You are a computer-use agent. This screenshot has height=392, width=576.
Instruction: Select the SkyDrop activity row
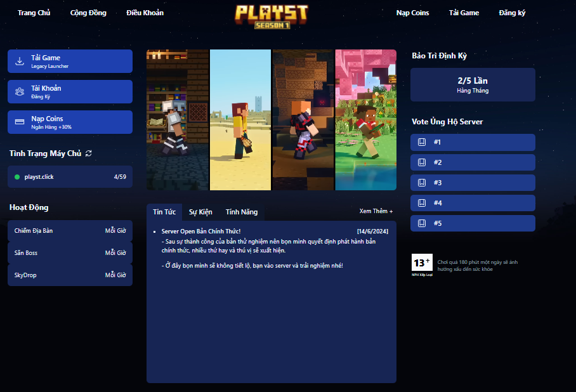tap(70, 275)
